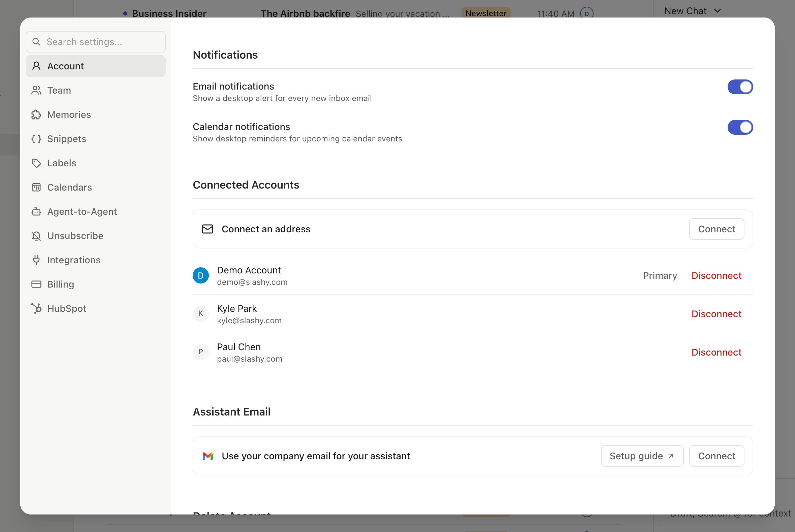Screen dimensions: 795x532
Task: Click the Agent-to-Agent robot icon
Action: click(x=36, y=212)
